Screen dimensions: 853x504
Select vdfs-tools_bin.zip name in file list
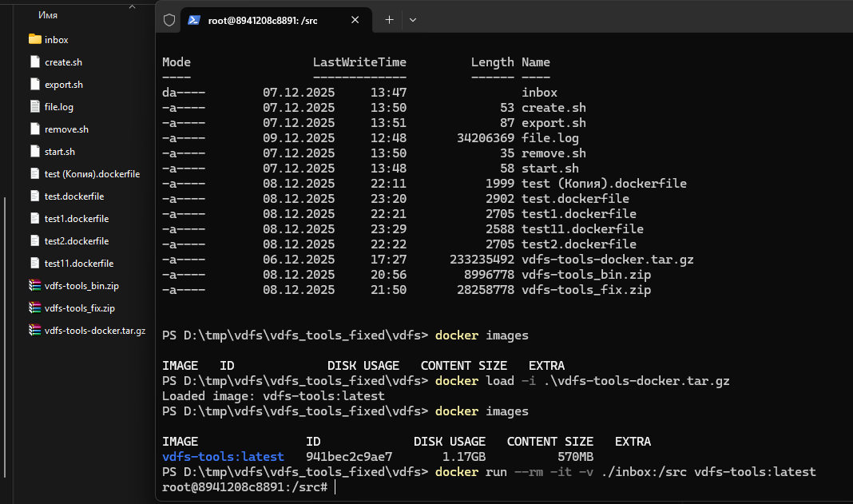[x=81, y=285]
